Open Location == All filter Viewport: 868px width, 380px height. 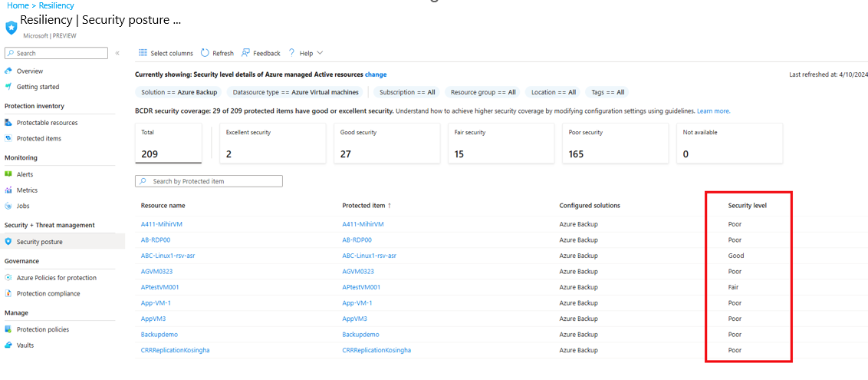(554, 92)
